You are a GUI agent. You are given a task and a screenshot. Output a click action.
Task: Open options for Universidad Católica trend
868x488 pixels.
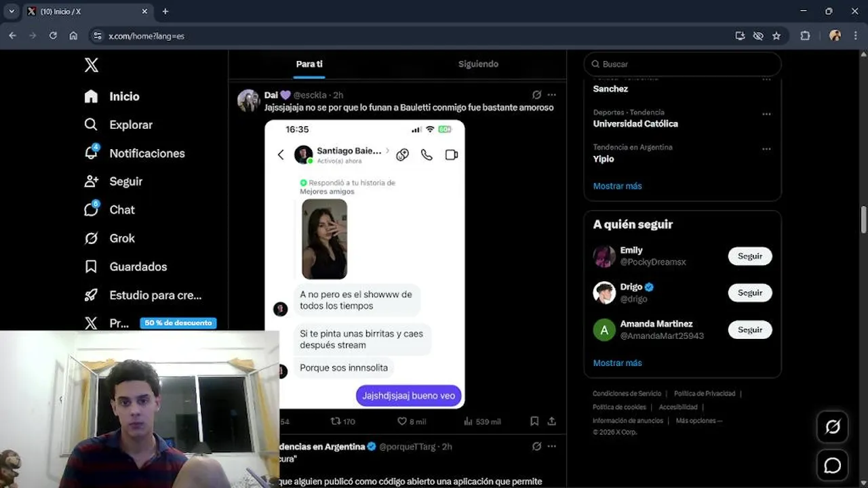coord(766,114)
